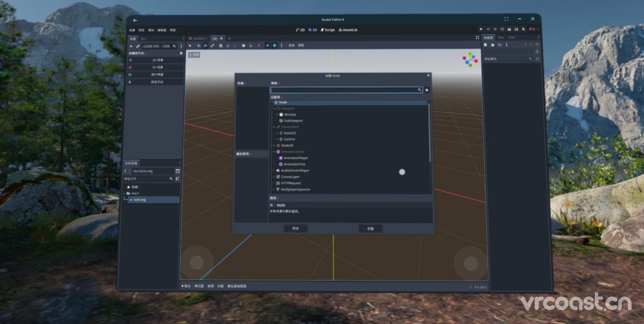
Task: Choose Other Node as root
Action: 156,82
